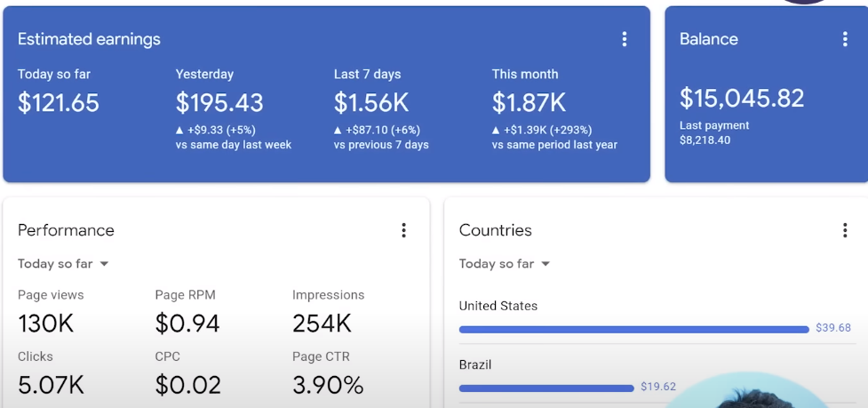Image resolution: width=868 pixels, height=408 pixels.
Task: Click the Estimated earnings heading
Action: [x=89, y=39]
